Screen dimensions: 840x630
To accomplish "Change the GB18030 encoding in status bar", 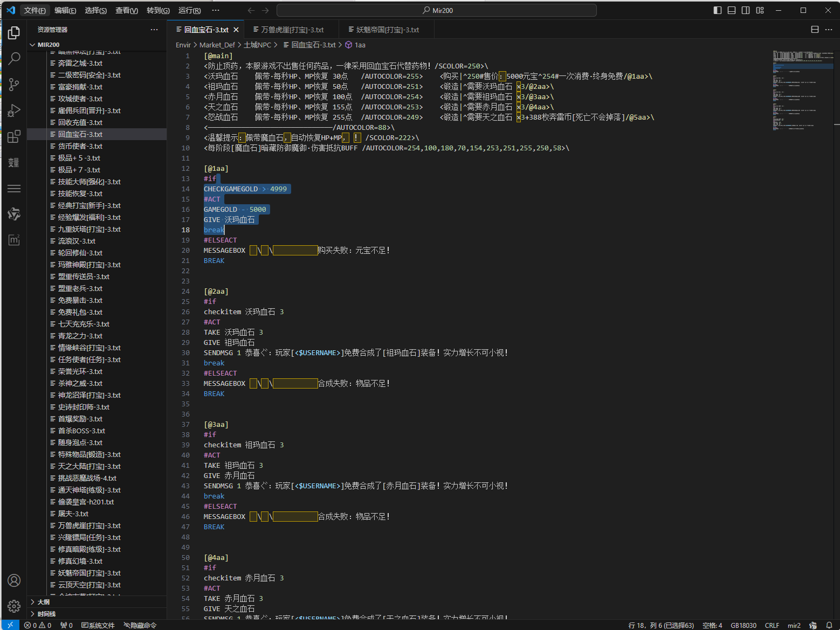I will (x=743, y=625).
